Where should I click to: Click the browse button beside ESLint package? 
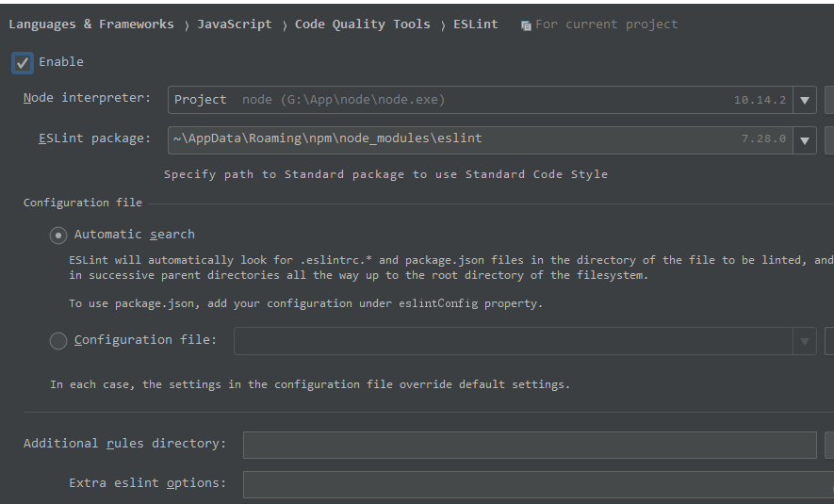[x=829, y=140]
